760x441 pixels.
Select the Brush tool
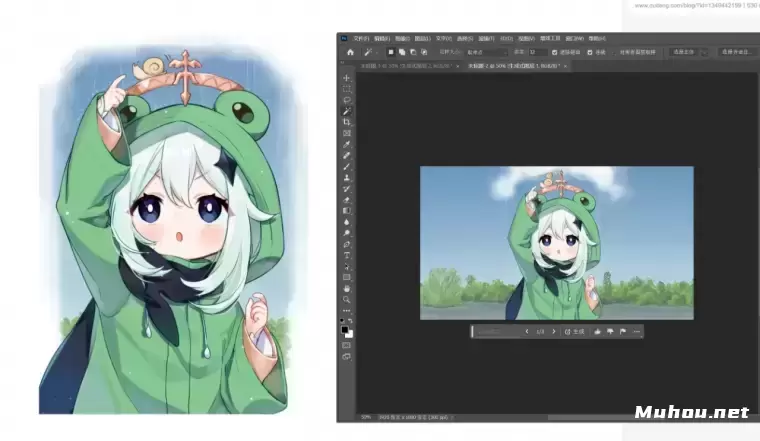(347, 167)
